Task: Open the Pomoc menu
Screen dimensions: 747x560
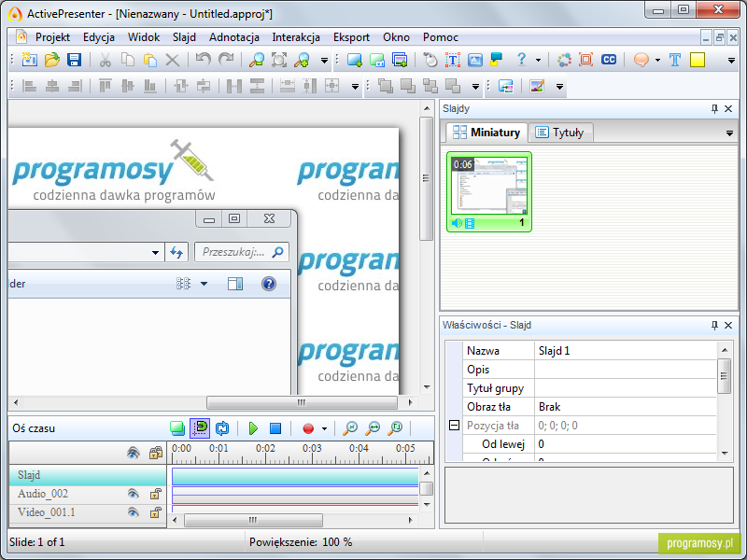Action: click(x=440, y=37)
